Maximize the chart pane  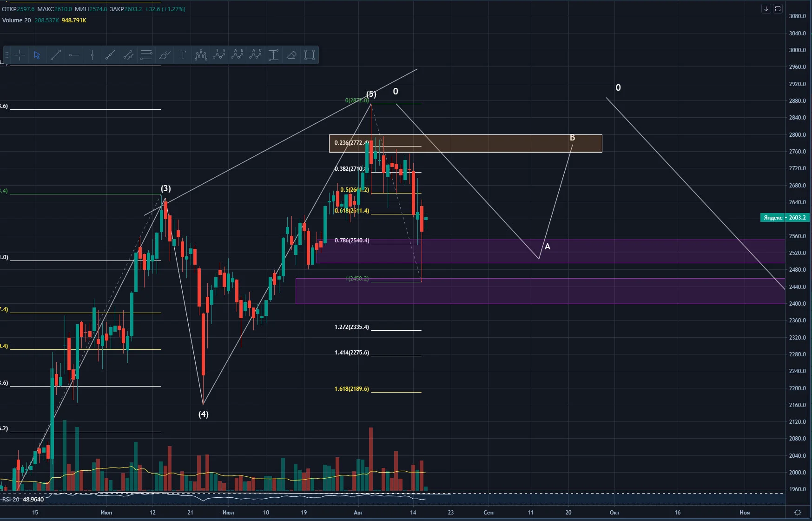tap(778, 8)
